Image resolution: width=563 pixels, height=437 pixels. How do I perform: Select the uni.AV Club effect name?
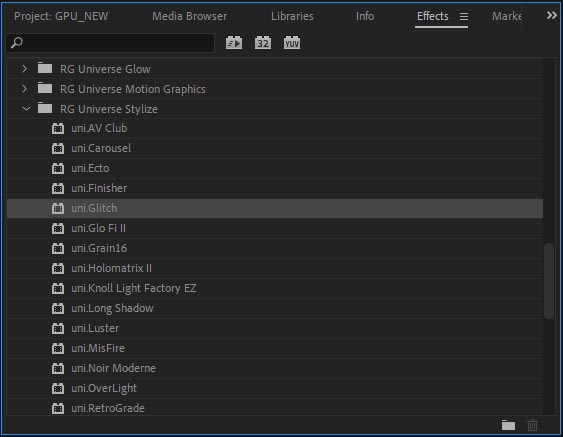click(99, 129)
